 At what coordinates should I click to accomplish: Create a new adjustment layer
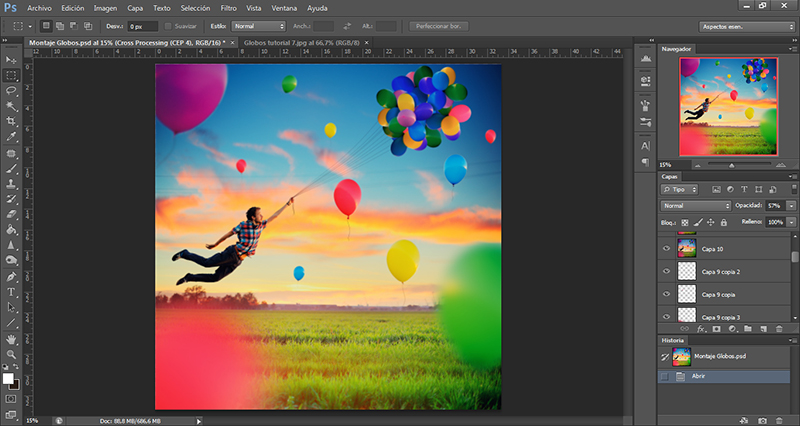pos(732,329)
